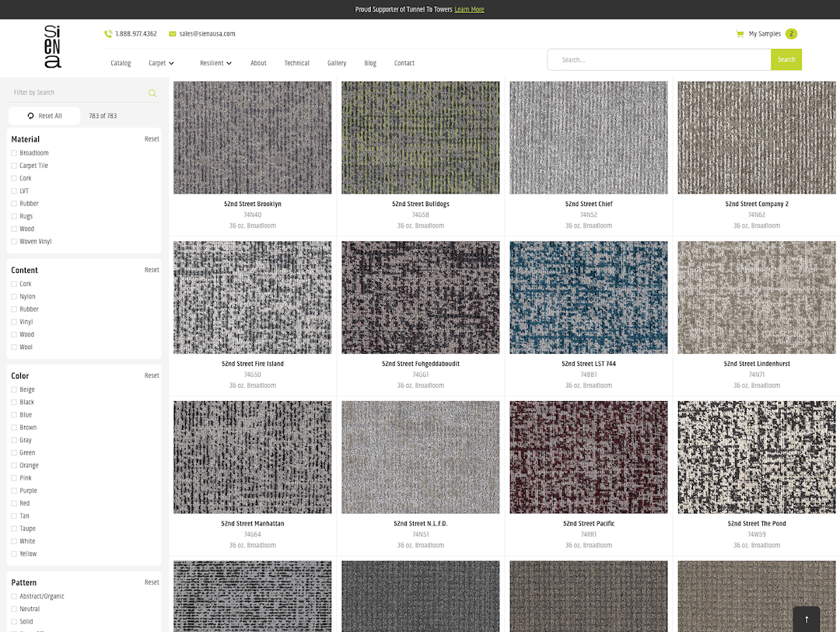Image resolution: width=840 pixels, height=632 pixels.
Task: Reset the Color filter
Action: point(152,375)
